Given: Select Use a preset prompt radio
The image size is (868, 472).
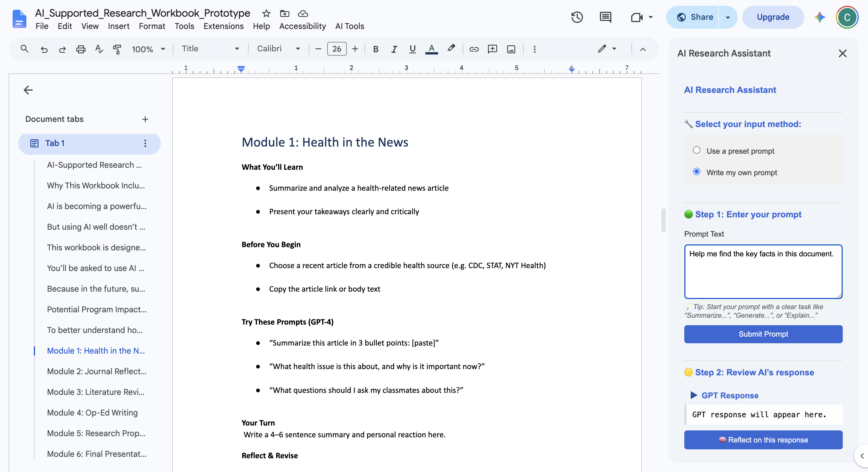Looking at the screenshot, I should click(696, 150).
